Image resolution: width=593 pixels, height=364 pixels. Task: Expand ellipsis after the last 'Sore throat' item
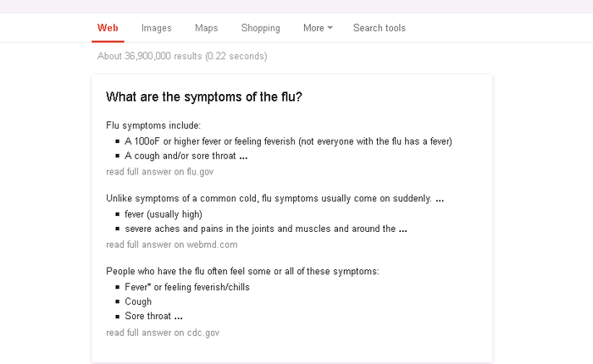click(x=178, y=317)
